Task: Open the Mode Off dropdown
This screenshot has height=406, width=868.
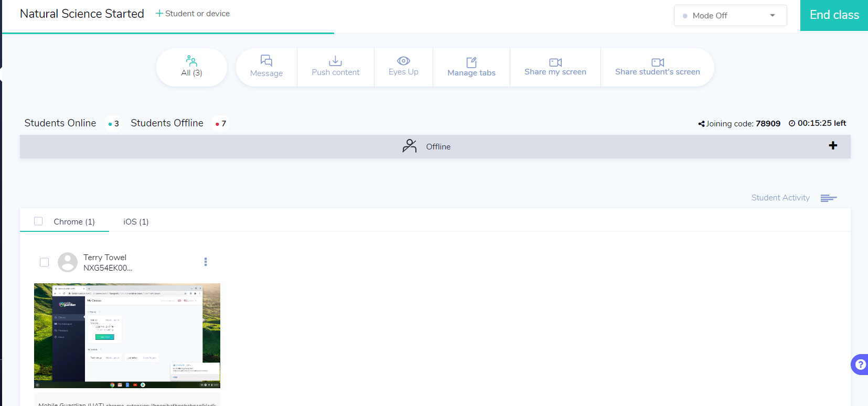Action: tap(730, 16)
